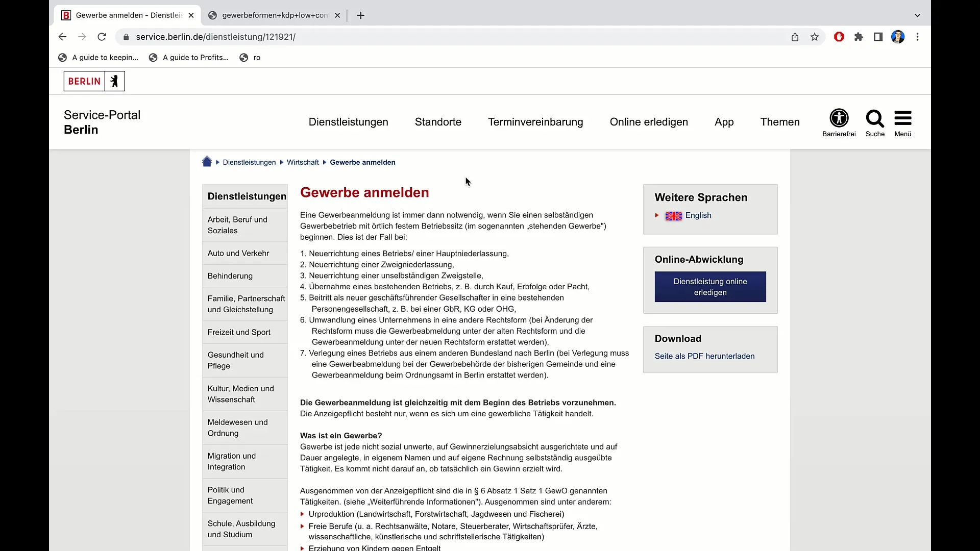Select the Themen menu item
This screenshot has height=551, width=980.
click(x=780, y=122)
